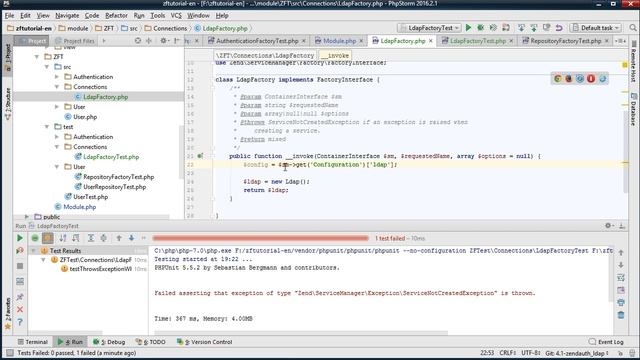Close the Run tab with the red X

coord(20,309)
